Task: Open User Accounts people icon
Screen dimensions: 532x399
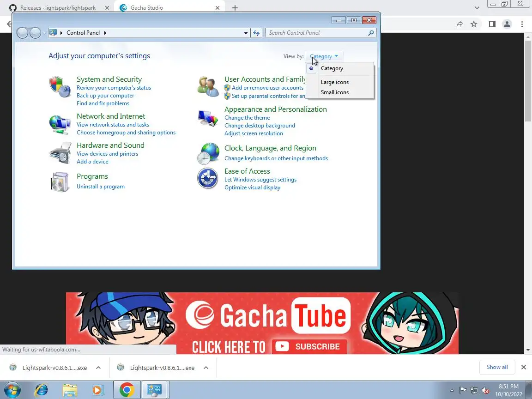Action: point(208,86)
